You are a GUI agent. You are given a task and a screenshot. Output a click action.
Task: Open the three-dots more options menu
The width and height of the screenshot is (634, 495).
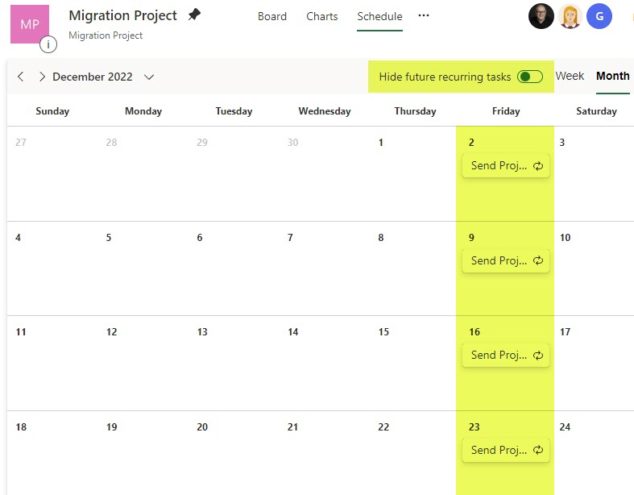(423, 15)
